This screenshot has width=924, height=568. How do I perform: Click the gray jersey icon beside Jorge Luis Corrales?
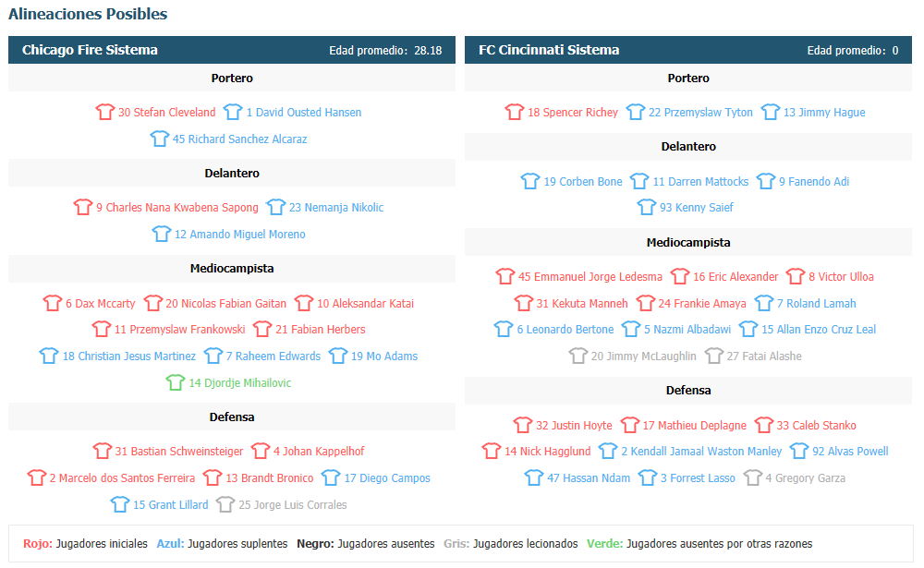(x=225, y=504)
